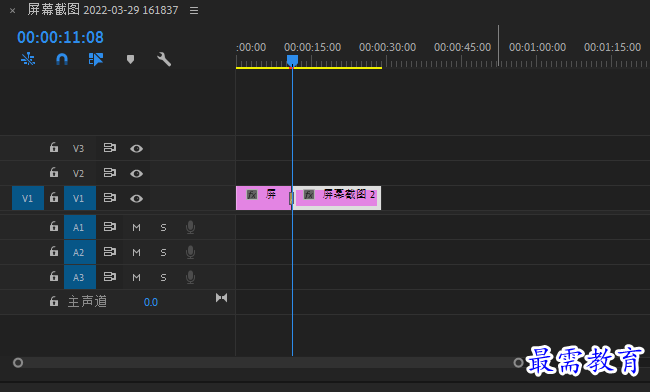Solo audio track A2

point(163,252)
